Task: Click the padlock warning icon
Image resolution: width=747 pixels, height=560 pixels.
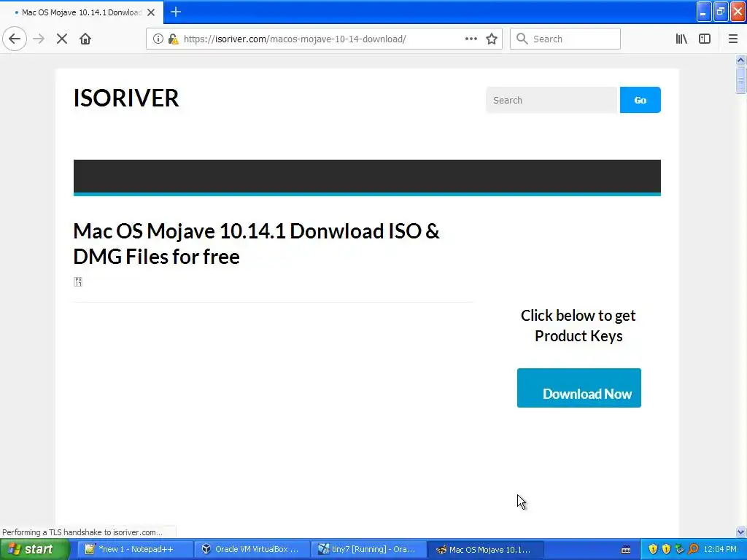Action: tap(174, 39)
